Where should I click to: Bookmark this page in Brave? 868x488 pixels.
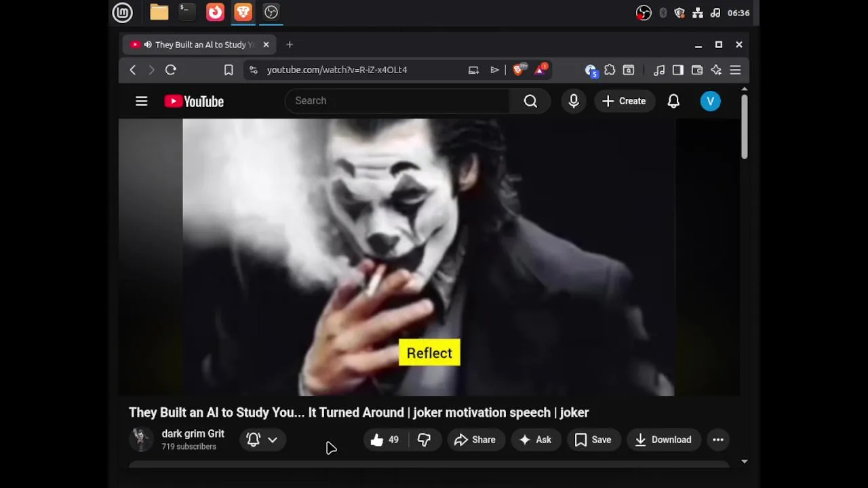click(x=229, y=70)
